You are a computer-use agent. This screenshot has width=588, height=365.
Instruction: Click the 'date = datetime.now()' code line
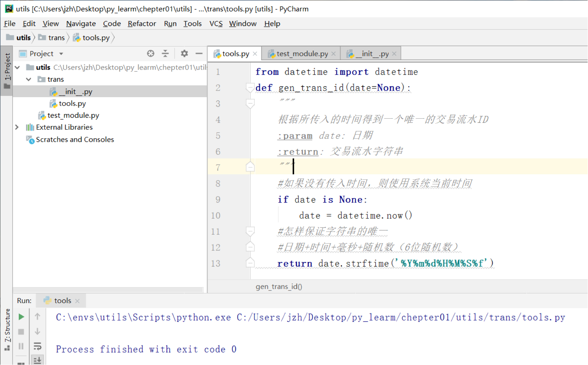tap(356, 215)
